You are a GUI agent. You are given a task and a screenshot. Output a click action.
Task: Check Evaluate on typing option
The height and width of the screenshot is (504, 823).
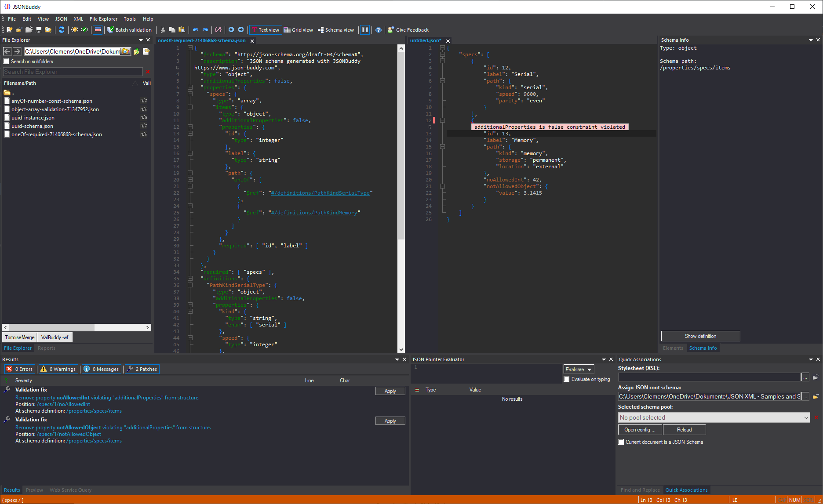(x=567, y=379)
